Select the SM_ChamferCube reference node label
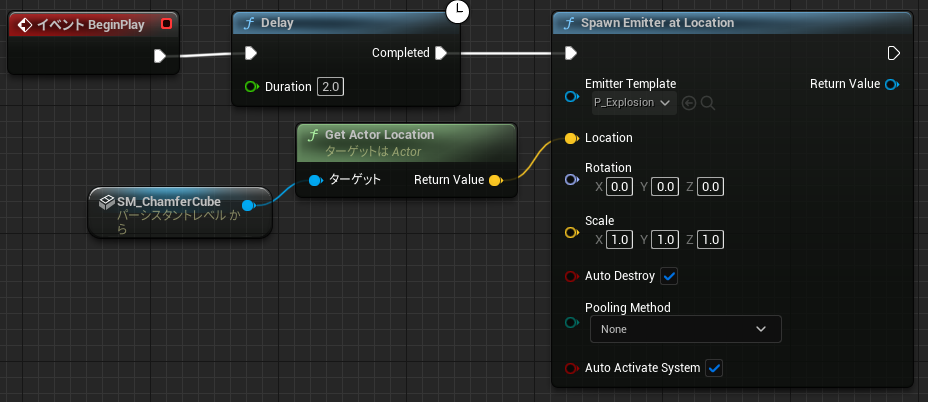 (x=169, y=202)
